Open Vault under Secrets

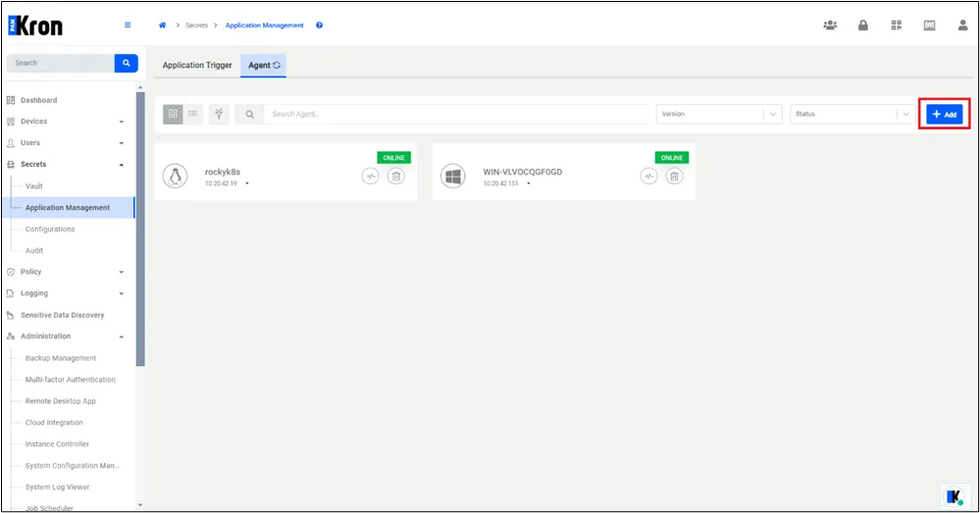pos(33,186)
